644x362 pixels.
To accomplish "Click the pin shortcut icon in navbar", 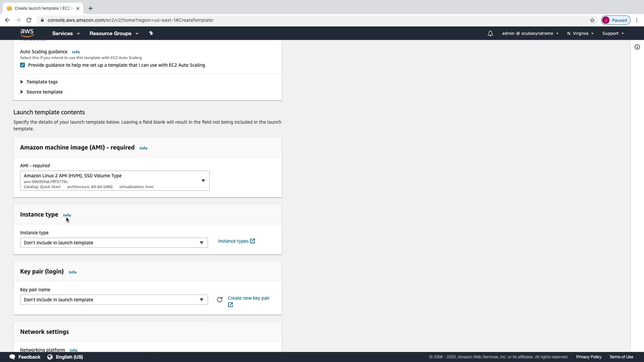I will click(151, 33).
